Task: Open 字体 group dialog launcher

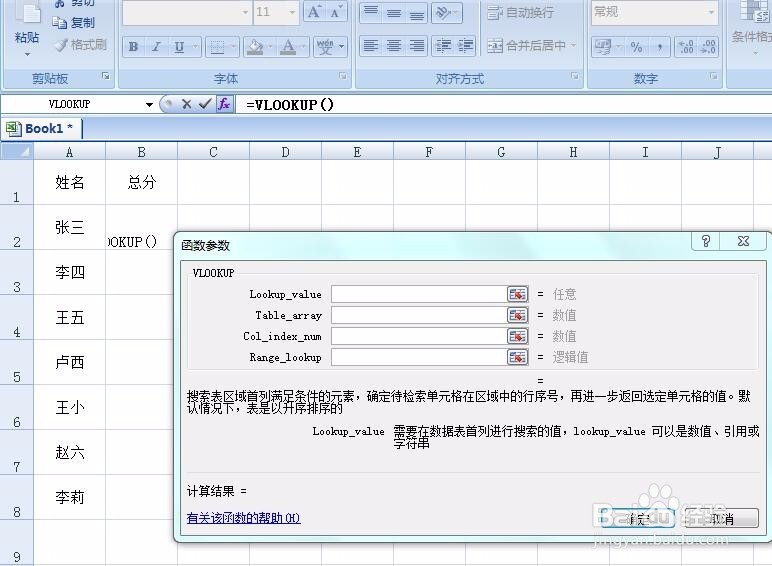Action: point(343,76)
